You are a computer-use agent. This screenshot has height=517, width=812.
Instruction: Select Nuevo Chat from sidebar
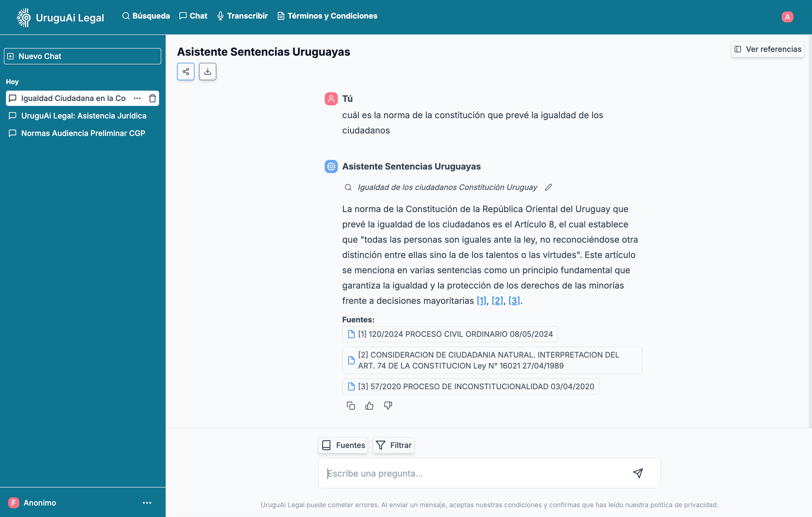[83, 56]
